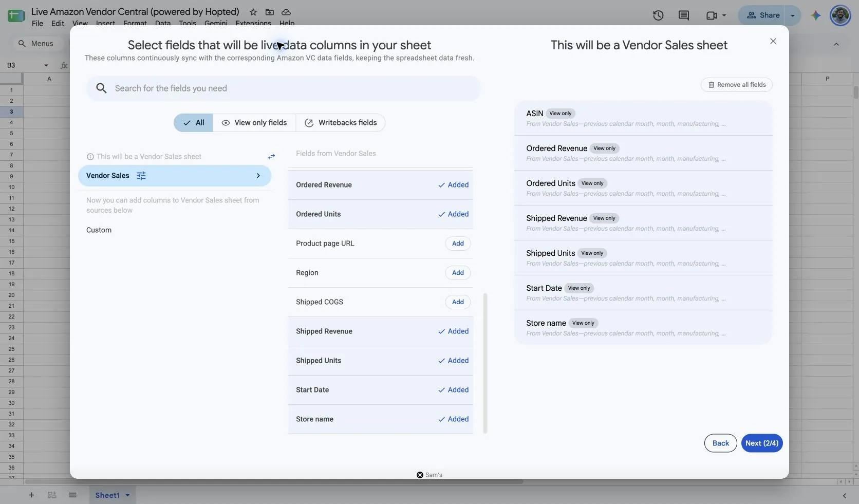The width and height of the screenshot is (859, 504).
Task: Open version history clock icon
Action: 658,15
